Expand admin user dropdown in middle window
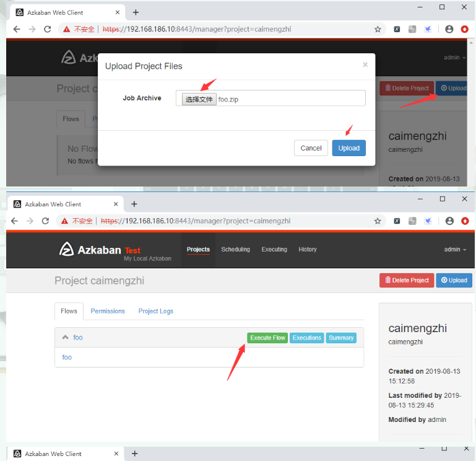This screenshot has height=461, width=476. pyautogui.click(x=455, y=250)
